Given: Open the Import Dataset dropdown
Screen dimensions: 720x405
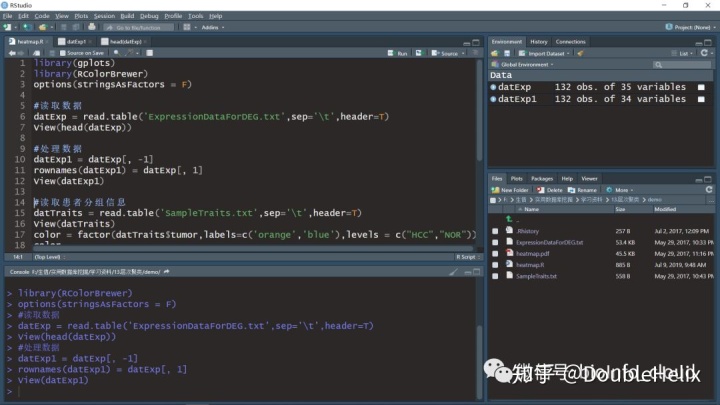Looking at the screenshot, I should click(544, 53).
